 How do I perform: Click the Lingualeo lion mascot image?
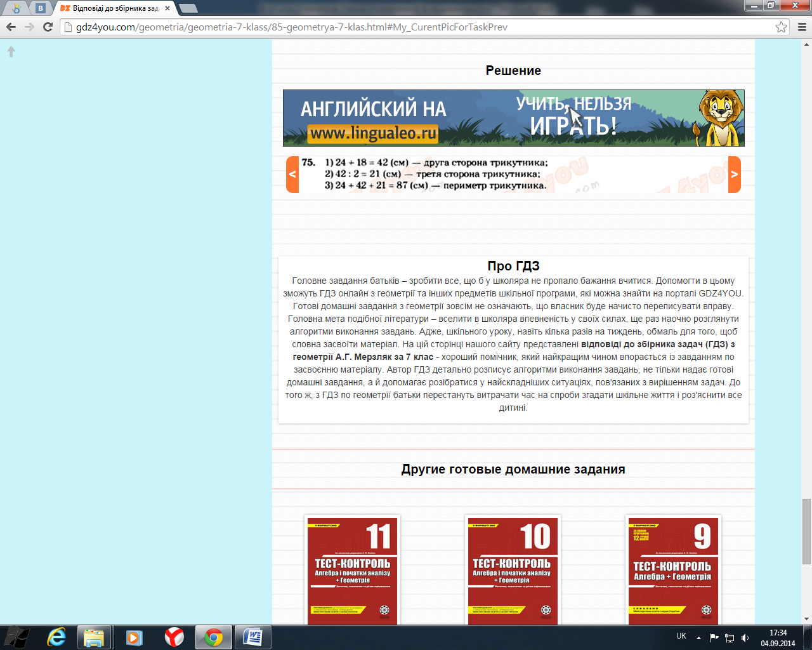pos(719,118)
